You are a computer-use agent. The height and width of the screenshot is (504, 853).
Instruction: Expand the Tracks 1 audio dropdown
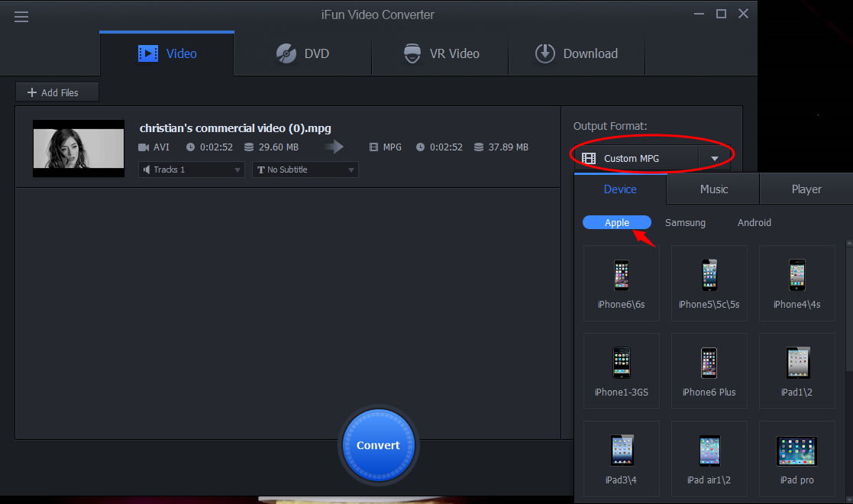tap(192, 170)
